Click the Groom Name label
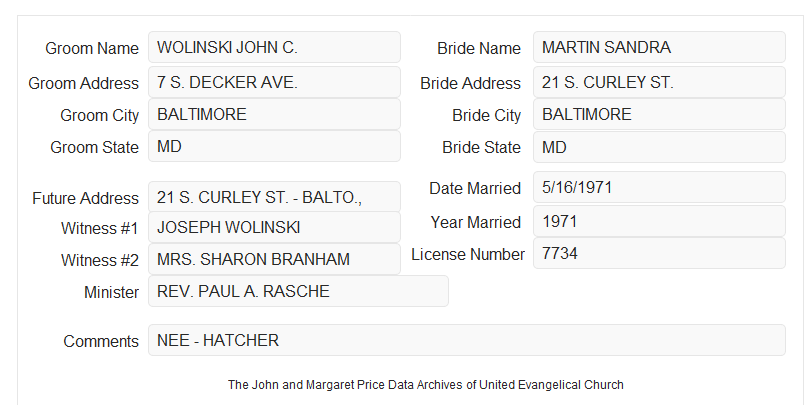 point(92,48)
